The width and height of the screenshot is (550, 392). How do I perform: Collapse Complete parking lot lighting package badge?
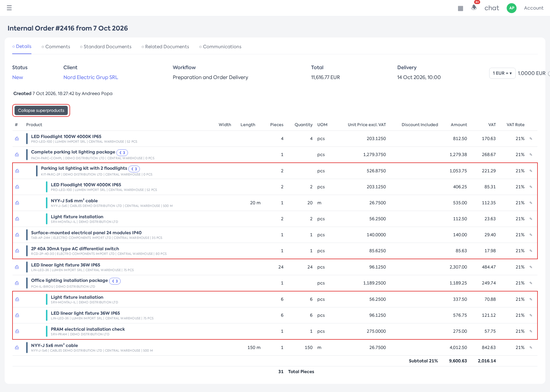(x=122, y=153)
